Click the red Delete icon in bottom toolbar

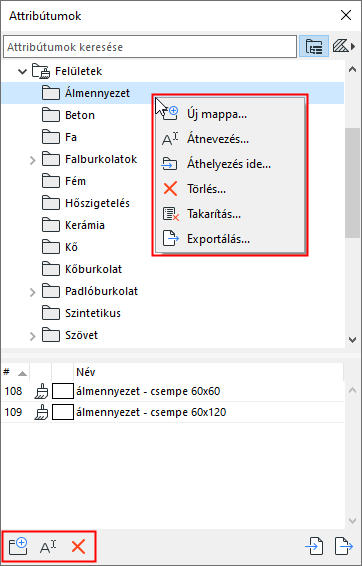click(78, 547)
